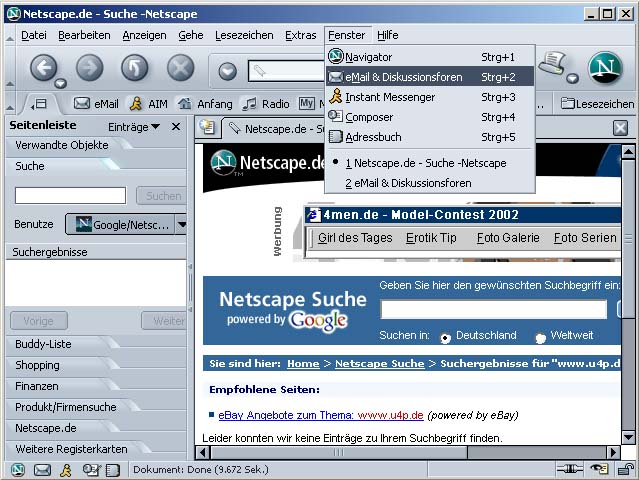Click the security padlock status icon

(x=626, y=469)
